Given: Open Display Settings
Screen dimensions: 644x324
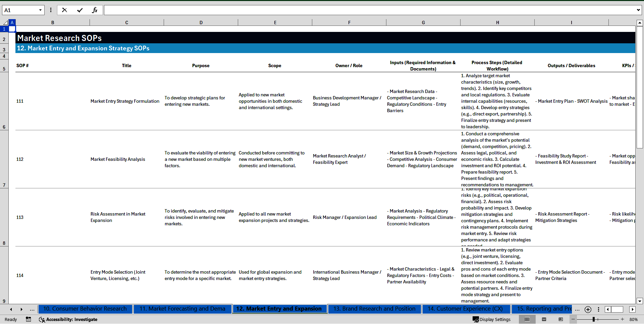Looking at the screenshot, I should (x=492, y=319).
